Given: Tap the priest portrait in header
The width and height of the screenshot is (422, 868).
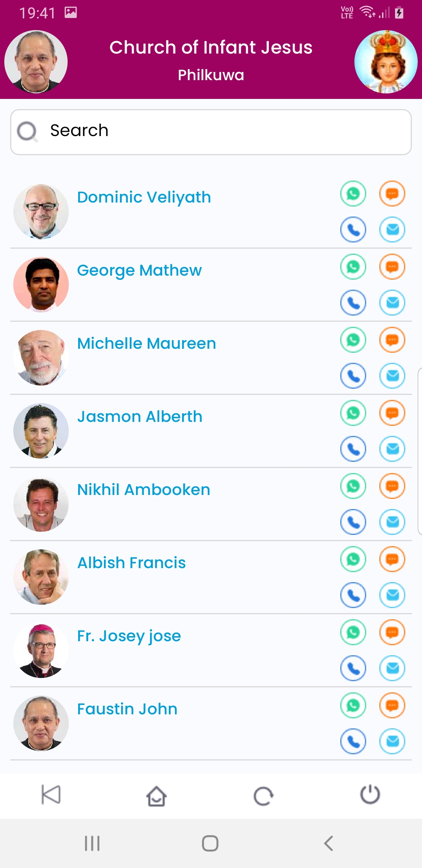Looking at the screenshot, I should (x=36, y=62).
